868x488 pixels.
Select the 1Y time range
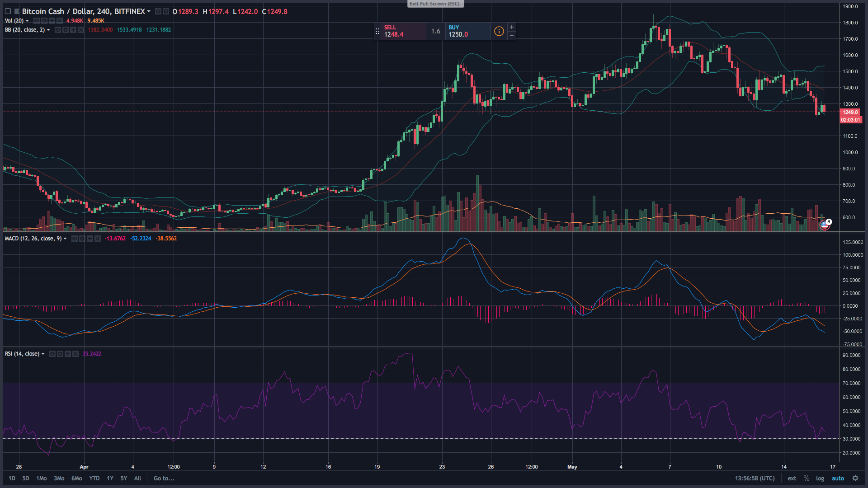point(110,478)
